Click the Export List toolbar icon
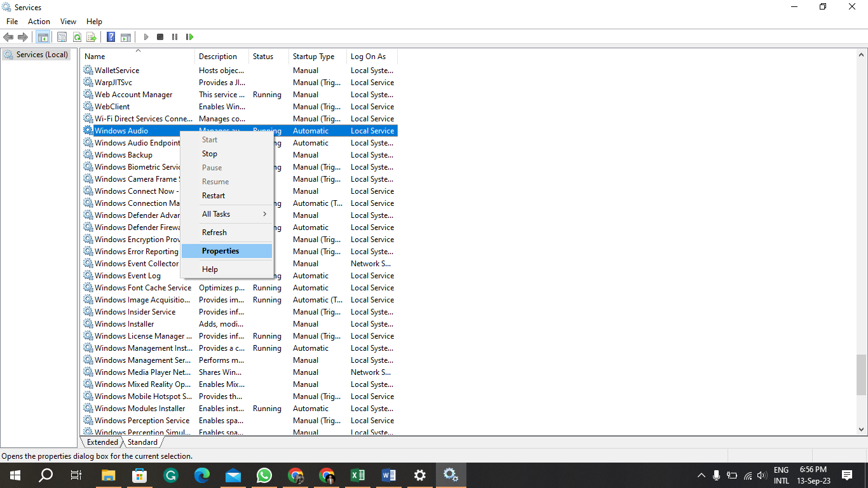Viewport: 868px width, 488px height. pyautogui.click(x=92, y=37)
